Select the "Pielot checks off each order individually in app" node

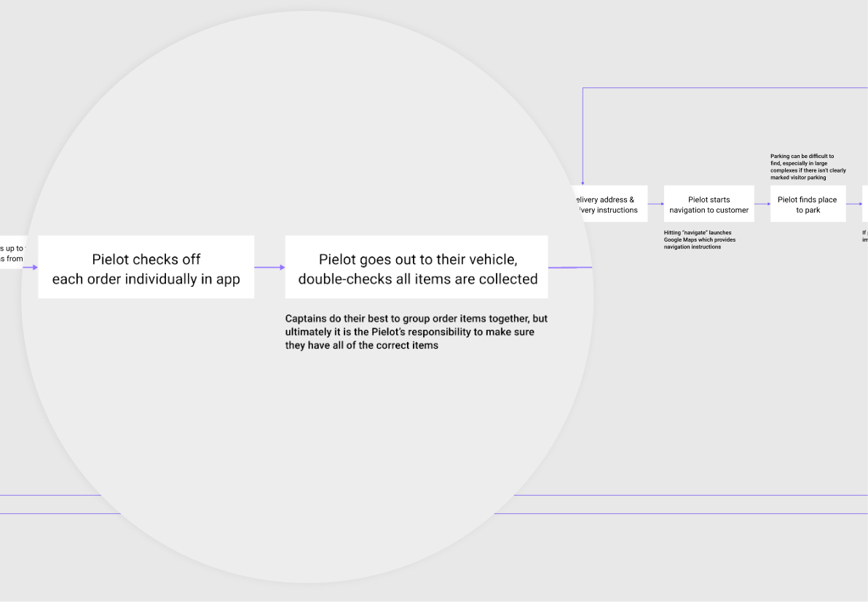(x=146, y=266)
